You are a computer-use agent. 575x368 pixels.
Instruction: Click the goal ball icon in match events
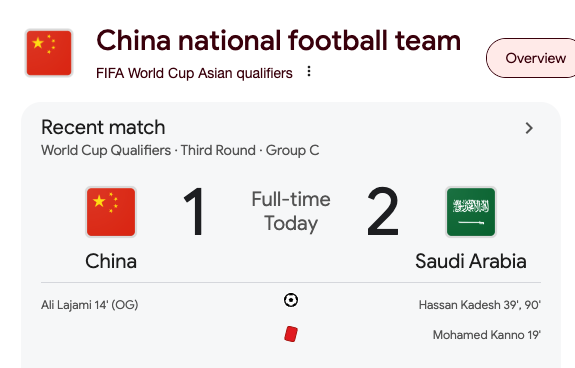291,300
